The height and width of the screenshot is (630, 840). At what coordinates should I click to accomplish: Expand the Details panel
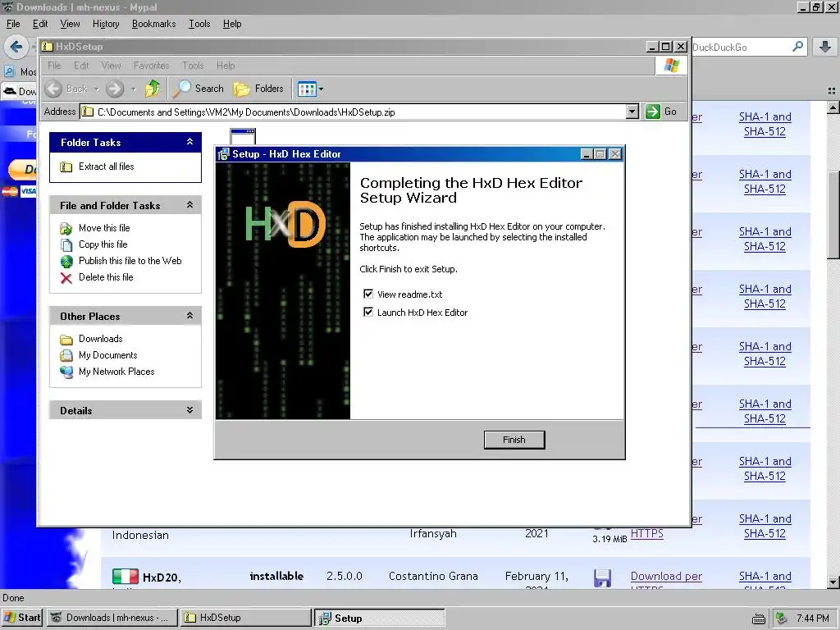[189, 410]
